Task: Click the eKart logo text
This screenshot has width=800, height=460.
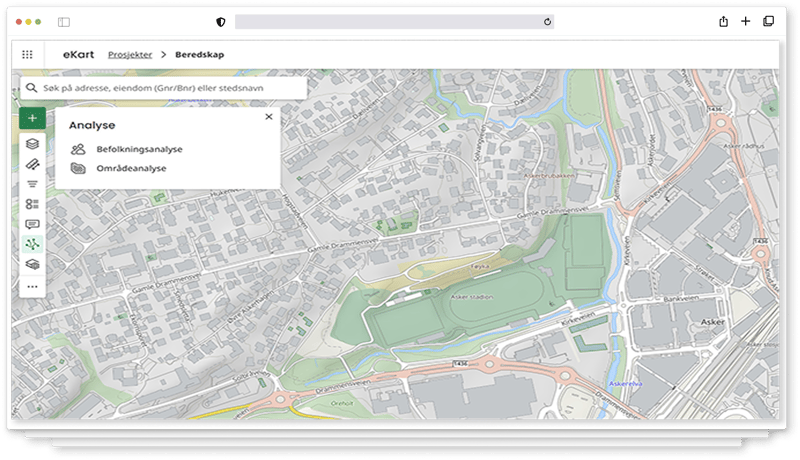Action: tap(78, 55)
